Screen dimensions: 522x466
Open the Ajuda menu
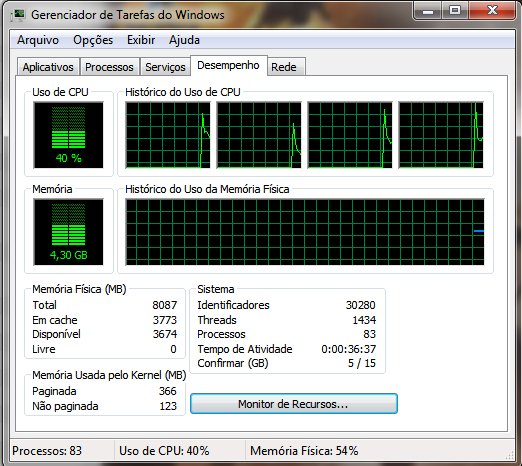[x=184, y=40]
